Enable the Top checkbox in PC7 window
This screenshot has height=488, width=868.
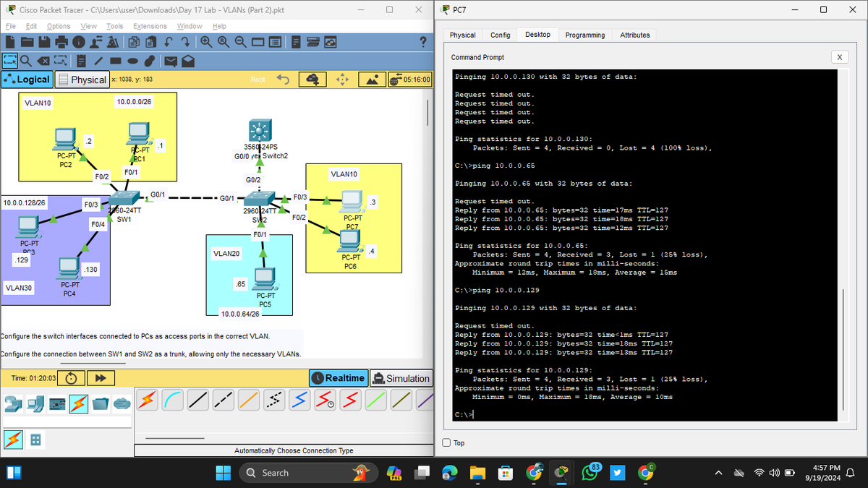446,442
